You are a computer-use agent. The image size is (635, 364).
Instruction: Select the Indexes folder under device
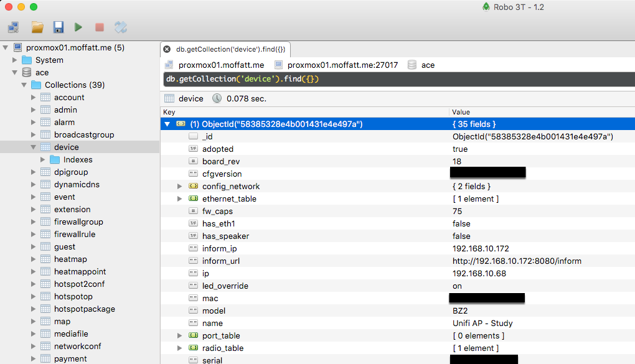77,160
